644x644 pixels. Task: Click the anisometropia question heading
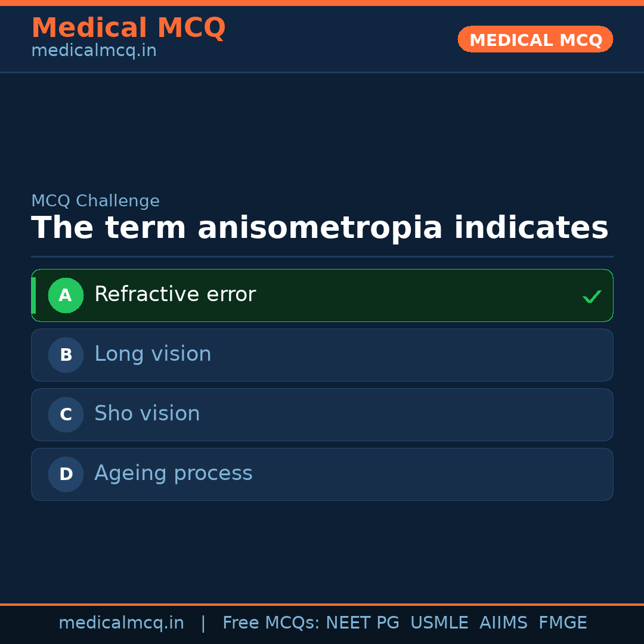(x=320, y=228)
